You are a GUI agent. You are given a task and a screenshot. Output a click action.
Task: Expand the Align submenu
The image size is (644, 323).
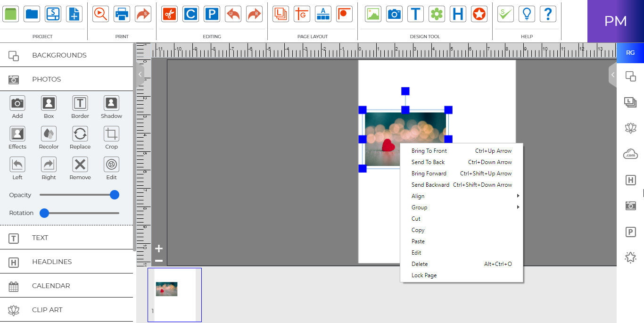click(x=418, y=196)
